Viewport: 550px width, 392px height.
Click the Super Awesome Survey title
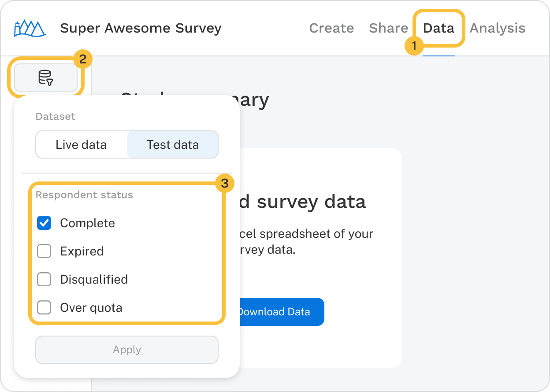tap(141, 28)
